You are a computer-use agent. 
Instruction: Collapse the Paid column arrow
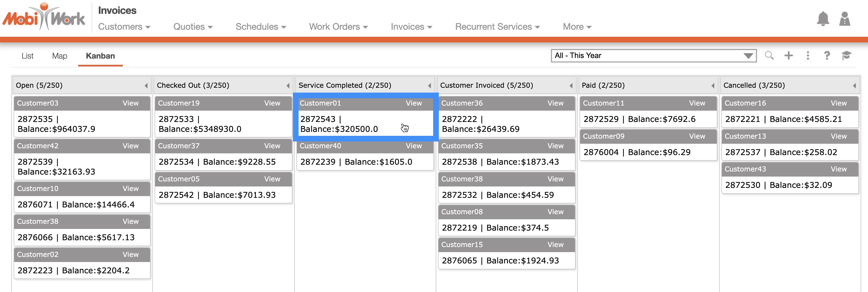point(713,86)
